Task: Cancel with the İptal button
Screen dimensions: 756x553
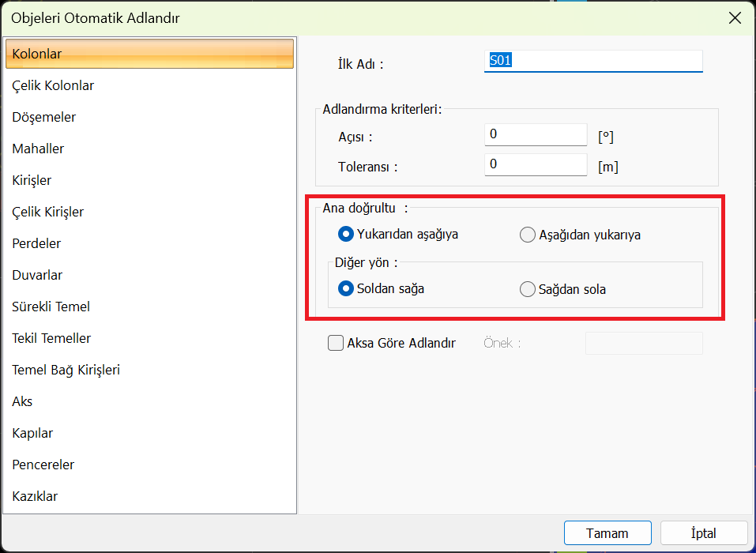Action: click(x=703, y=533)
